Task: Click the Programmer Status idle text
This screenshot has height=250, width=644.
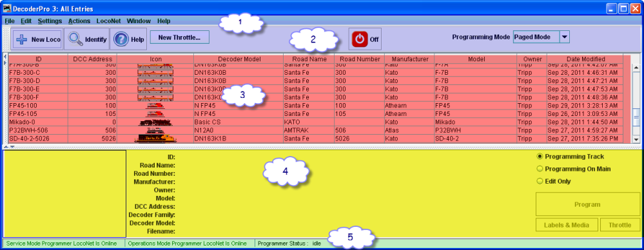Action: click(289, 243)
